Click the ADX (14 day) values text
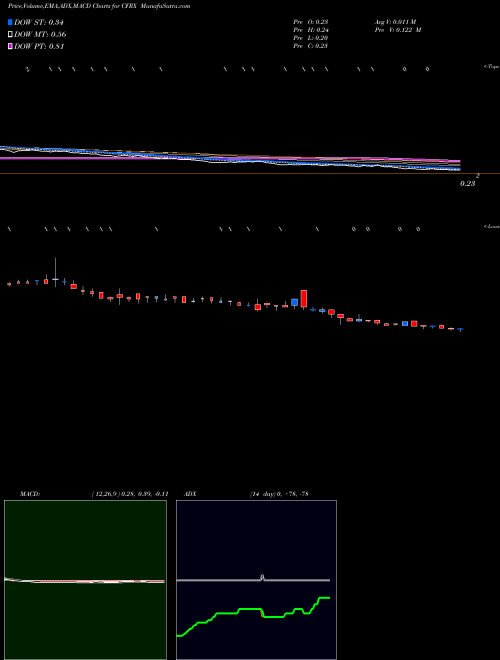The height and width of the screenshot is (660, 500). tap(278, 494)
